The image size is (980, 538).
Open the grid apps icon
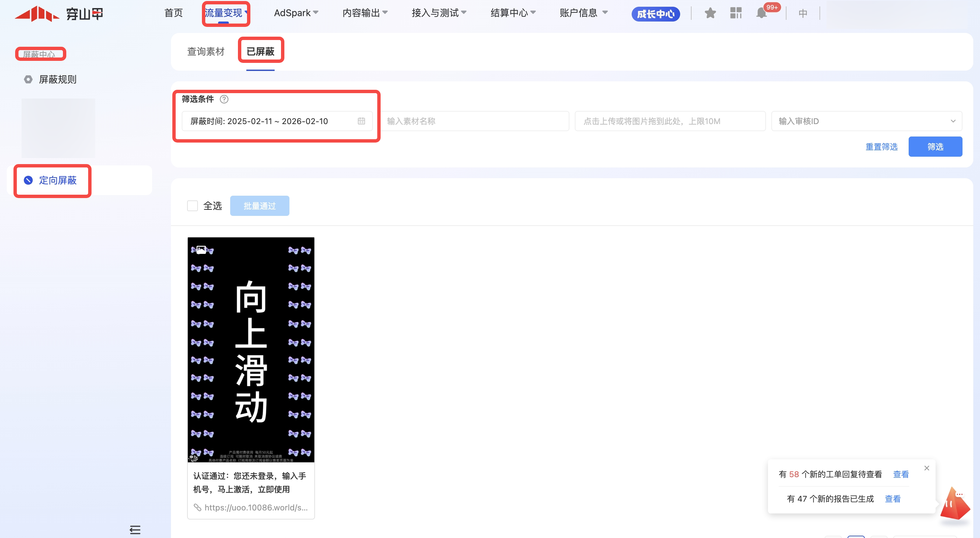click(x=736, y=13)
